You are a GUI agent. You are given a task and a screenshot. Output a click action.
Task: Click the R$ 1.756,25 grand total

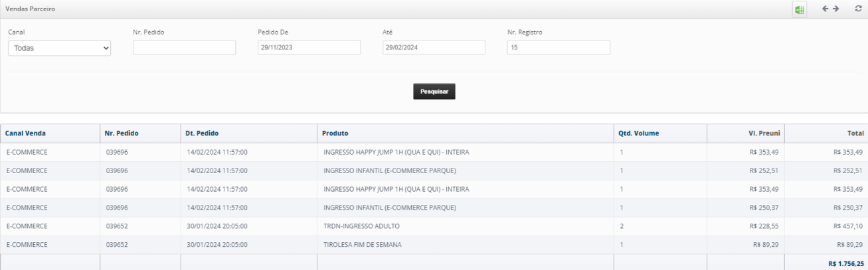[845, 263]
